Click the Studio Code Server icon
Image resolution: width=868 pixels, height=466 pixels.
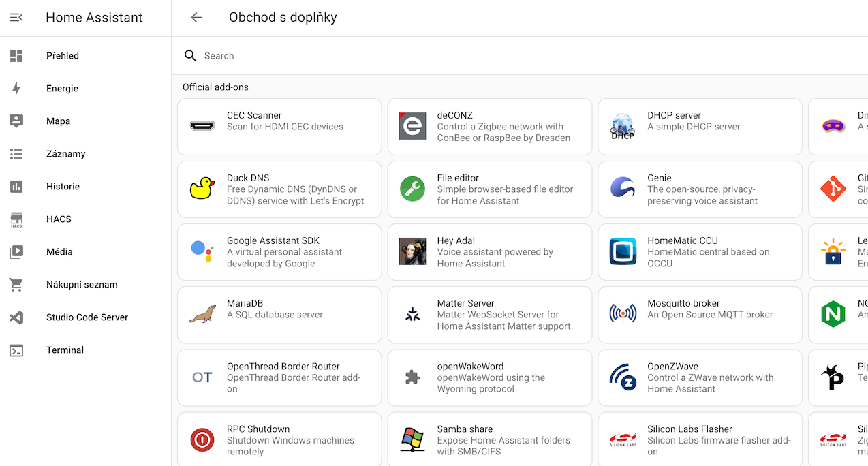point(16,317)
